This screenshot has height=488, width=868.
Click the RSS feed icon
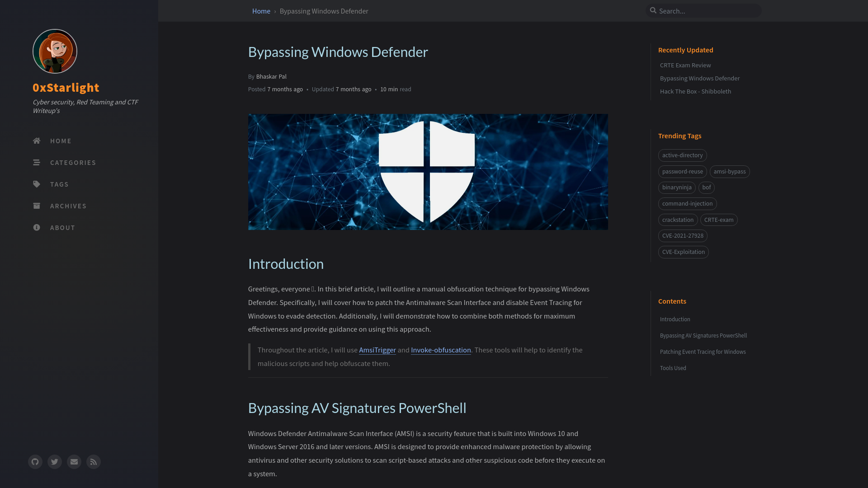pyautogui.click(x=93, y=461)
